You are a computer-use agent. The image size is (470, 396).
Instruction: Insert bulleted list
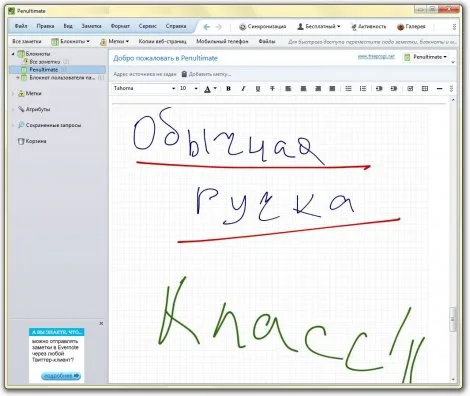(x=348, y=89)
